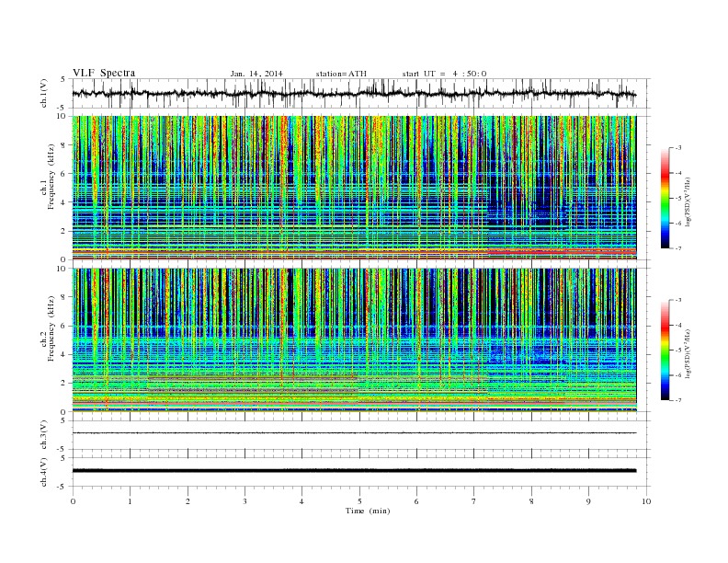The width and height of the screenshot is (728, 563).
Task: Click the '-7' label on ch.2 colorbar
Action: (677, 400)
